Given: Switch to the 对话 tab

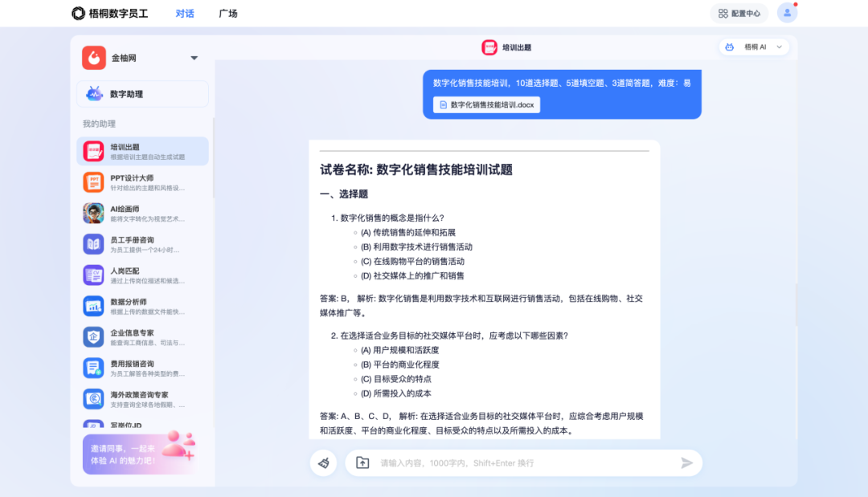Looking at the screenshot, I should coord(185,14).
